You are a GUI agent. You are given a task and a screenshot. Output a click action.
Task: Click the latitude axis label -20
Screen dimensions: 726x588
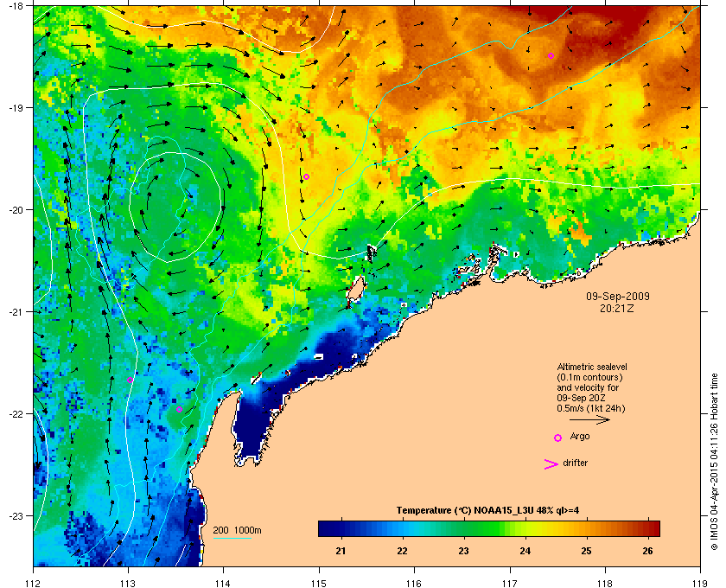(x=16, y=210)
